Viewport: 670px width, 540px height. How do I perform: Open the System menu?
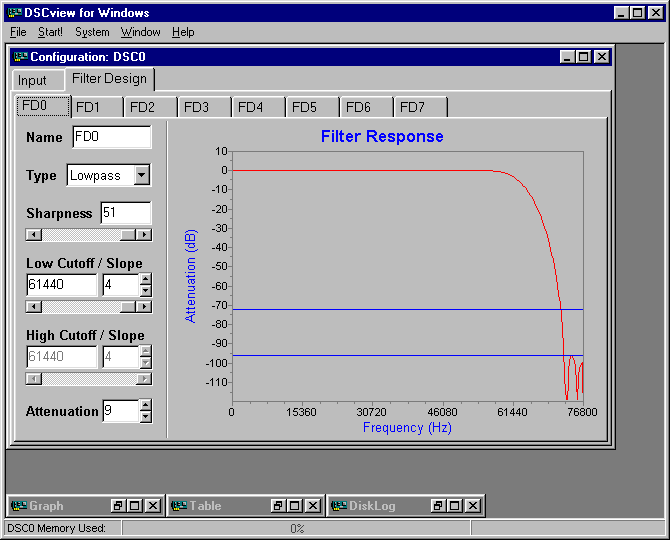pos(92,32)
